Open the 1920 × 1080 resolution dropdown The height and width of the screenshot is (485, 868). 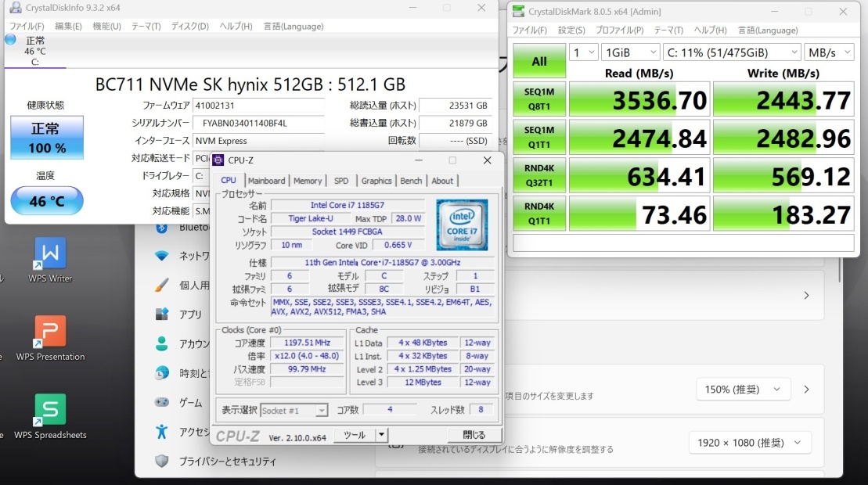click(x=750, y=443)
